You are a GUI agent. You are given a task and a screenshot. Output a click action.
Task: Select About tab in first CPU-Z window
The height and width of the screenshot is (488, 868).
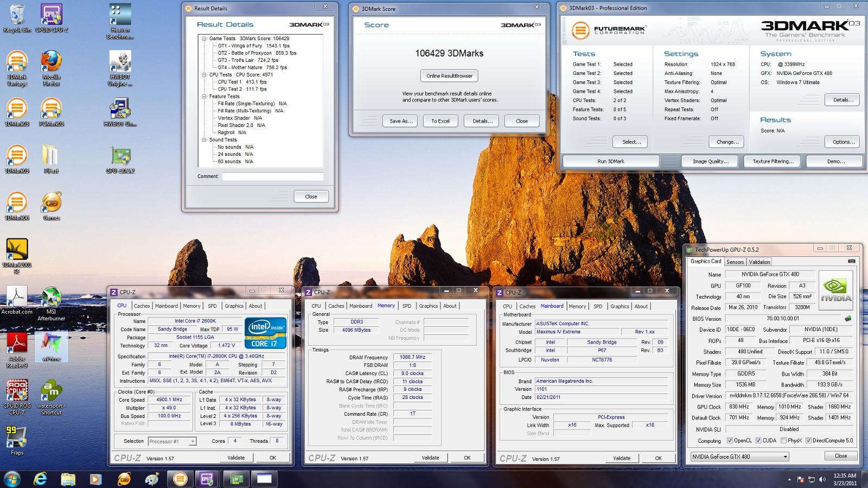[x=255, y=306]
